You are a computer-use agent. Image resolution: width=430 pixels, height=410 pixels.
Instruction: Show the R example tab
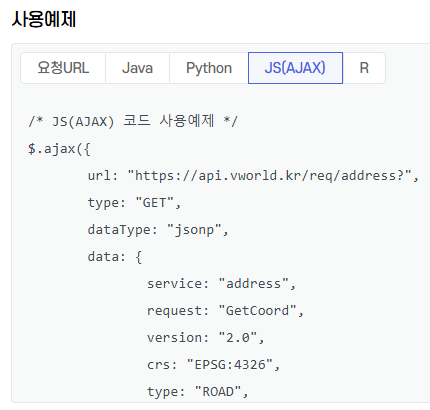coord(364,68)
